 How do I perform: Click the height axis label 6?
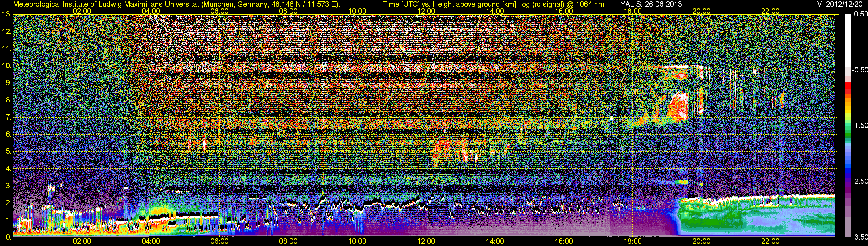point(8,135)
